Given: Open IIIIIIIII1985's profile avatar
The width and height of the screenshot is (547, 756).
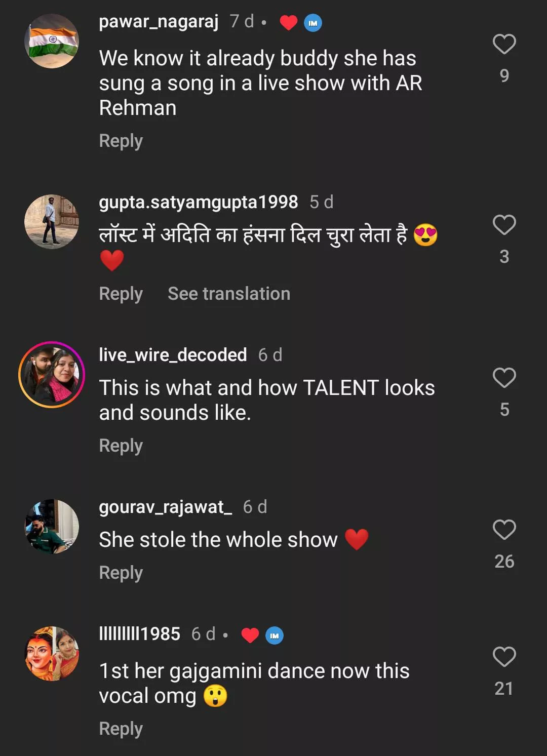Looking at the screenshot, I should (x=52, y=654).
